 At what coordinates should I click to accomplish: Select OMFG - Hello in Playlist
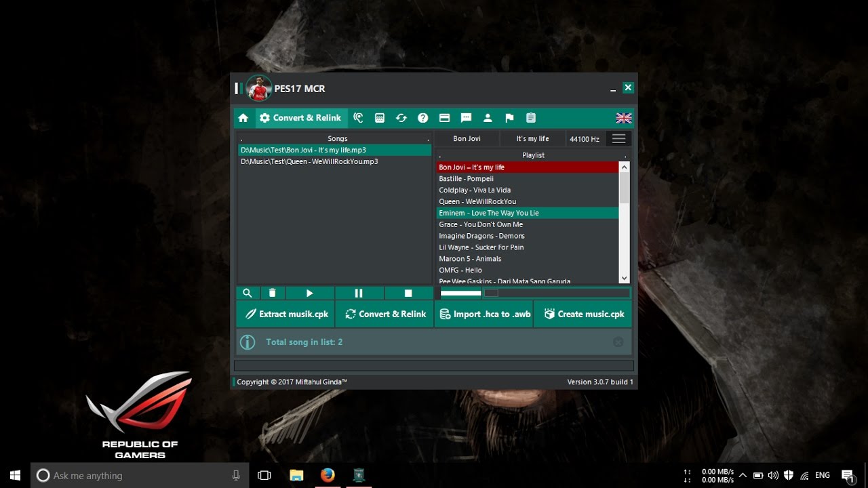[528, 270]
